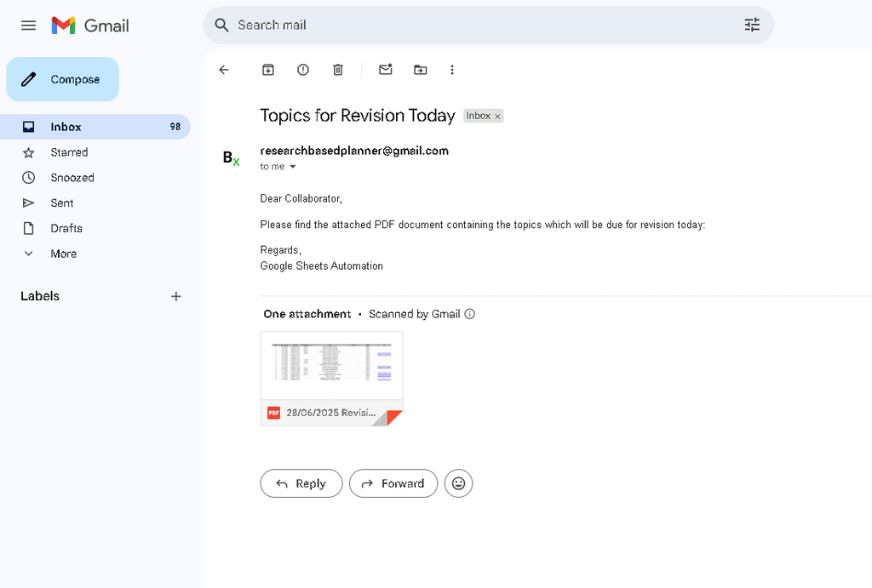Remove the Inbox label with x

pos(497,117)
